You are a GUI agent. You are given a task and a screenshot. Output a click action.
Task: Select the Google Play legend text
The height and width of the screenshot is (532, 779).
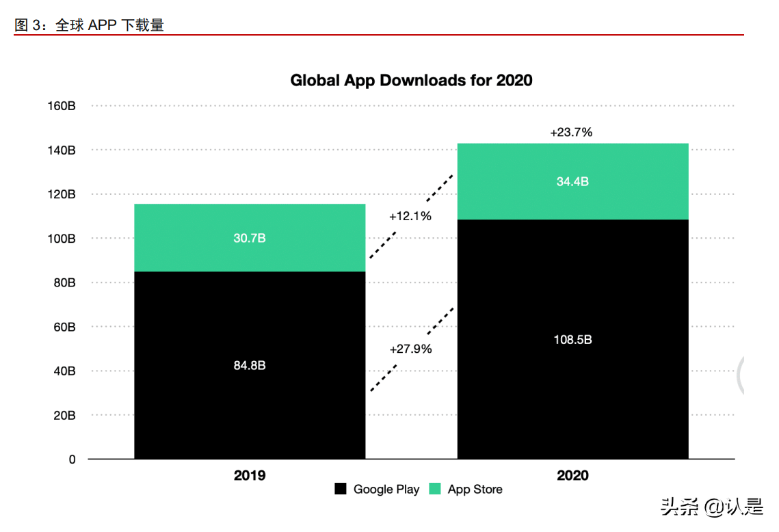click(x=386, y=490)
